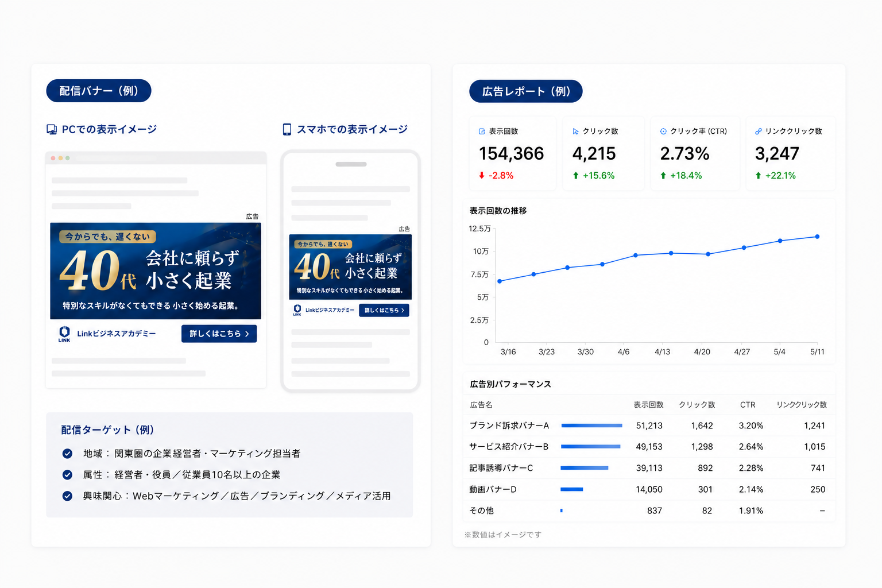This screenshot has height=588, width=882.
Task: Click the 配信バナー（例） pill label
Action: click(99, 91)
